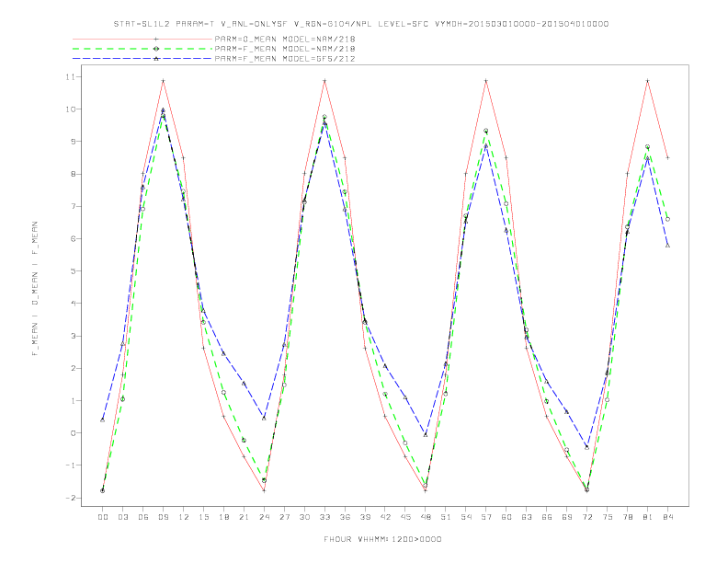
Task: Click the x-axis tick label 54
Action: 466,517
